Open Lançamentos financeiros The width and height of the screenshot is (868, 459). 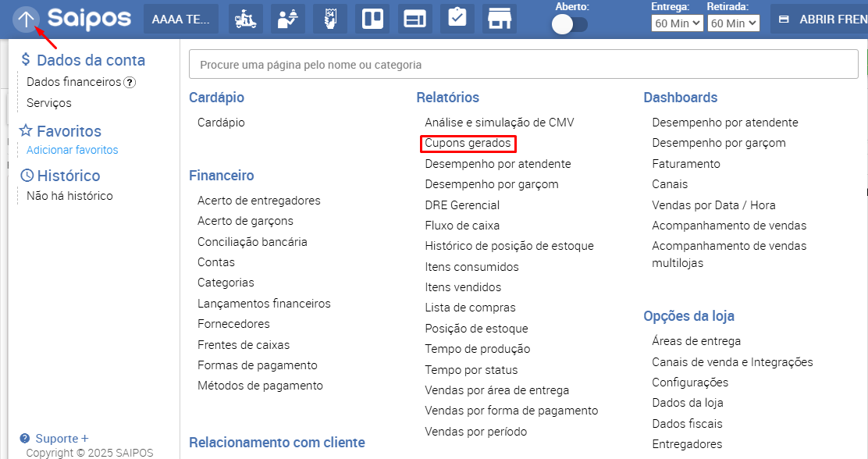[x=264, y=304]
